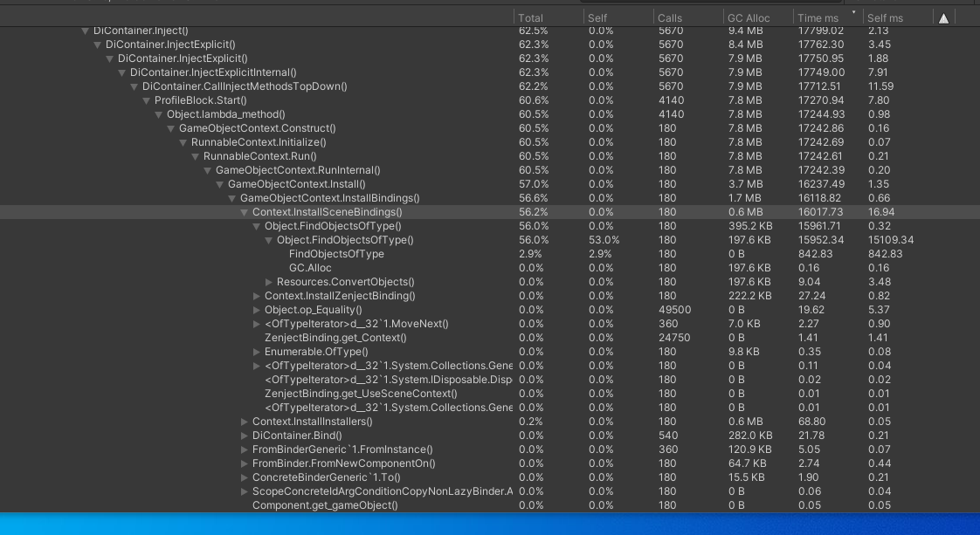This screenshot has height=535, width=980.
Task: Collapse Object.FindObjectsOfType() row with 15961.71 ms
Action: point(256,227)
